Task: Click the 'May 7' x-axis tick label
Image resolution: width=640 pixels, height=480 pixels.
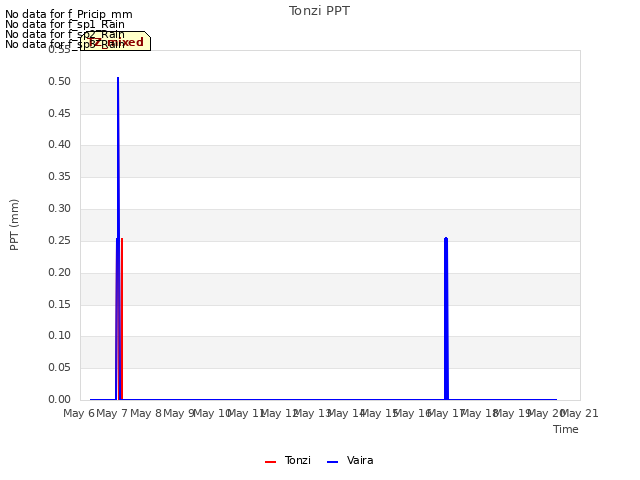Action: [x=112, y=413]
